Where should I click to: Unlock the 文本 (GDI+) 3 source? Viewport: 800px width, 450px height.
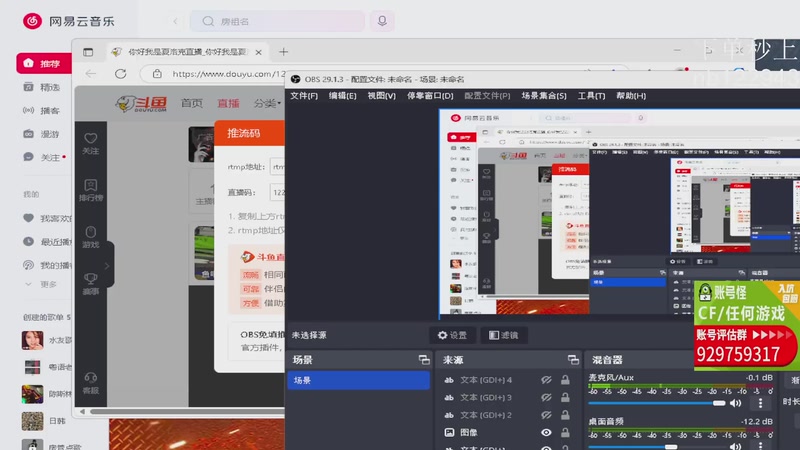click(x=565, y=397)
